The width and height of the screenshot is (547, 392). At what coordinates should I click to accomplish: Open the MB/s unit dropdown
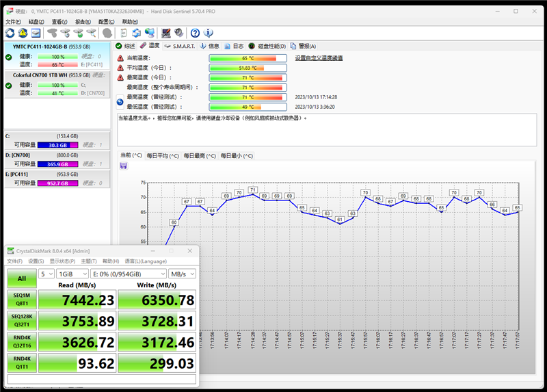point(183,274)
